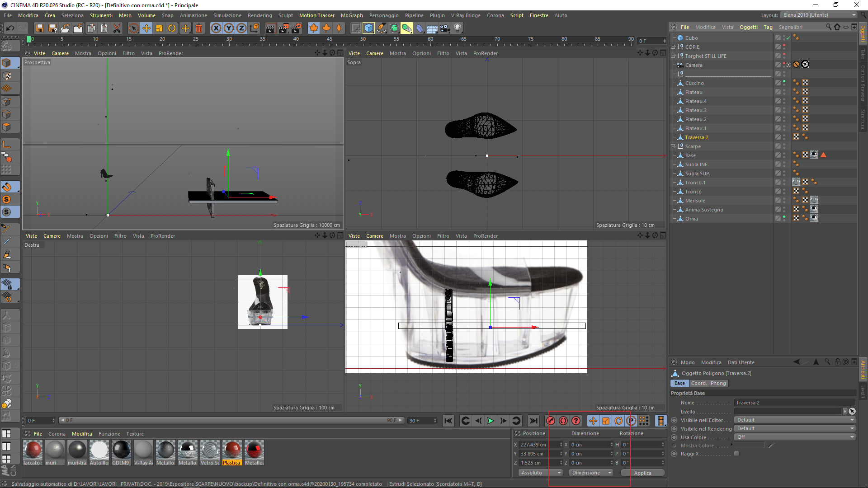Select the Move tool in the top toolbar
The width and height of the screenshot is (868, 488).
tap(146, 28)
